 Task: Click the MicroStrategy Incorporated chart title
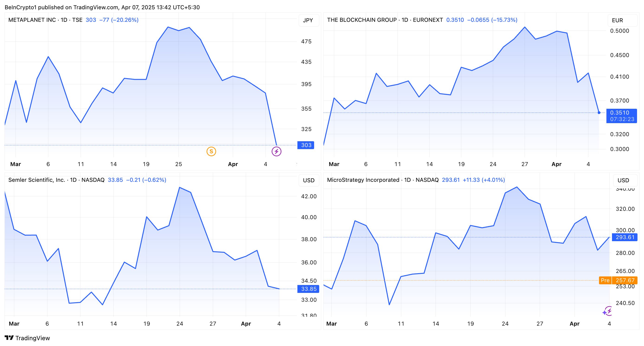click(x=363, y=180)
